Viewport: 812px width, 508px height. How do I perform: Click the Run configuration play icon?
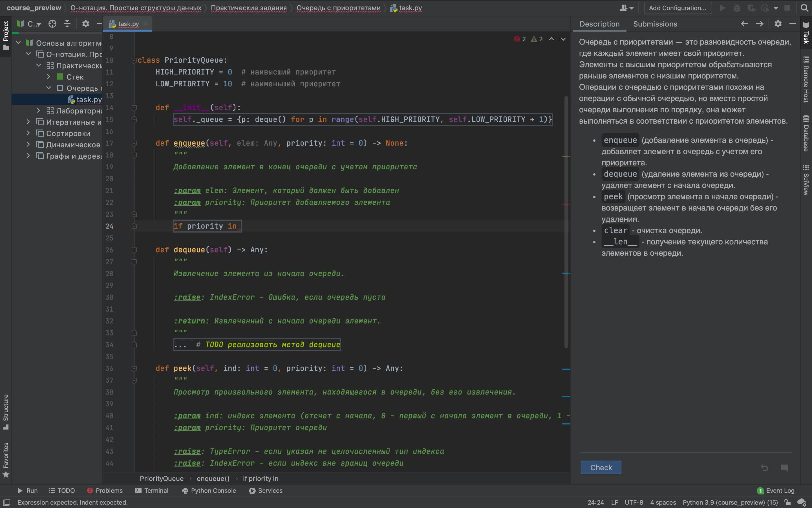[x=722, y=8]
